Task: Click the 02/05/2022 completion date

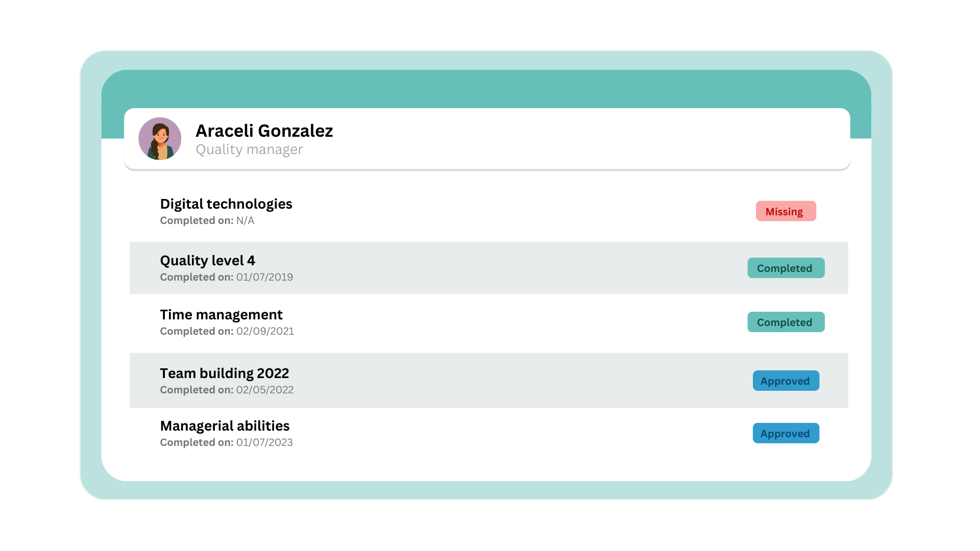Action: (x=265, y=390)
